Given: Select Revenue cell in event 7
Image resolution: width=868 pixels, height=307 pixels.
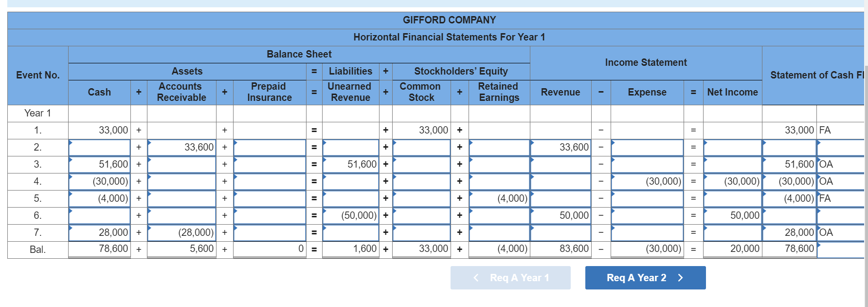Looking at the screenshot, I should click(x=561, y=232).
